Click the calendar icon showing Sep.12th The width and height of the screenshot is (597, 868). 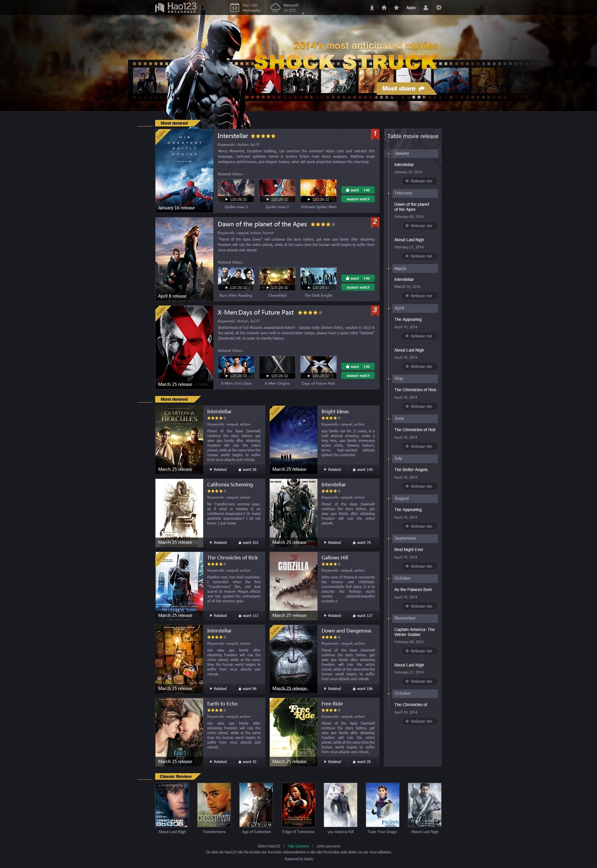(x=235, y=7)
